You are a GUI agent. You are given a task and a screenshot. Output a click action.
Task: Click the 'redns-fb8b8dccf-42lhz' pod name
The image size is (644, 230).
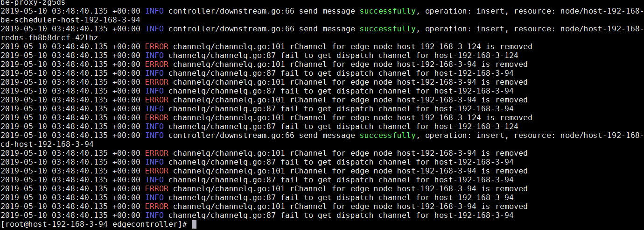tap(49, 37)
